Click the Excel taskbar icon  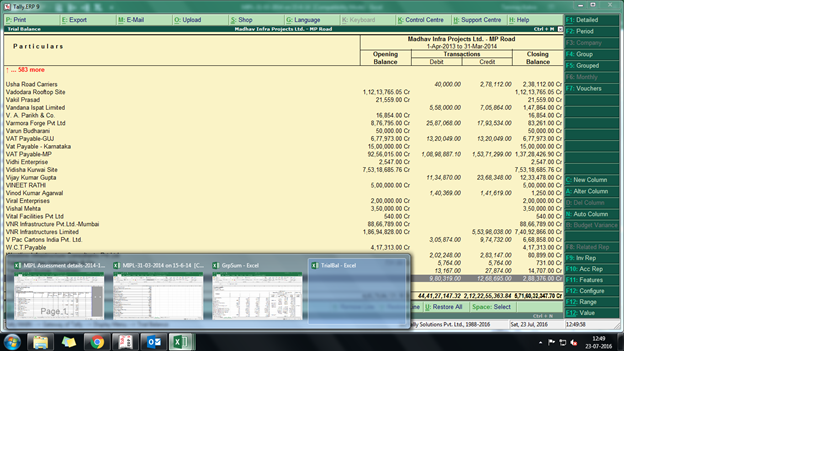click(x=181, y=343)
